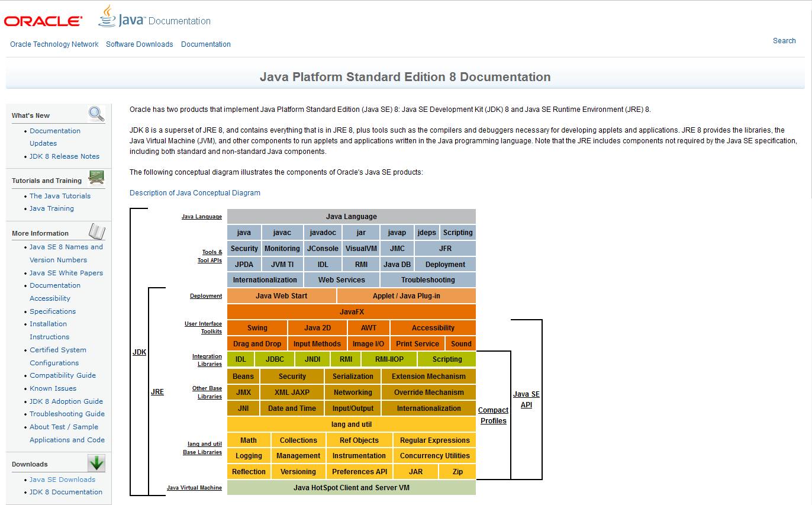
Task: Open Known Issues link
Action: click(53, 388)
